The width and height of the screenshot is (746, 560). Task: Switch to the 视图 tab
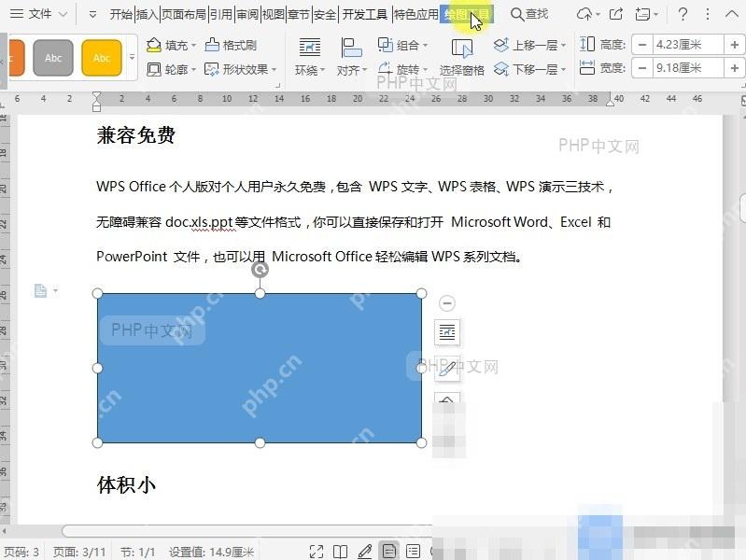(273, 15)
